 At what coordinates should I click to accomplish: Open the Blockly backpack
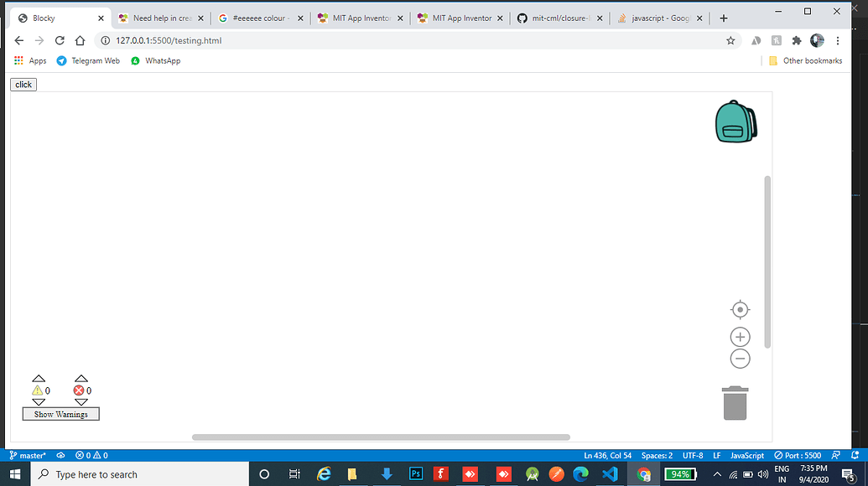(735, 121)
